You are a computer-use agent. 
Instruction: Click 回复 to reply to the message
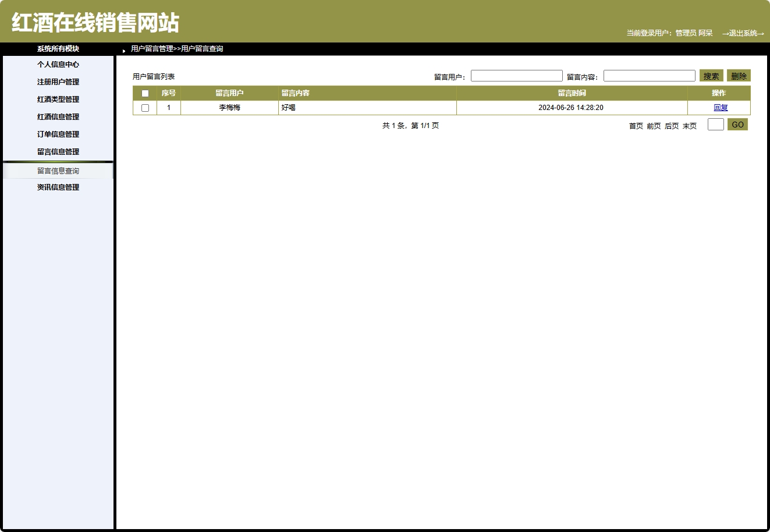pyautogui.click(x=721, y=107)
